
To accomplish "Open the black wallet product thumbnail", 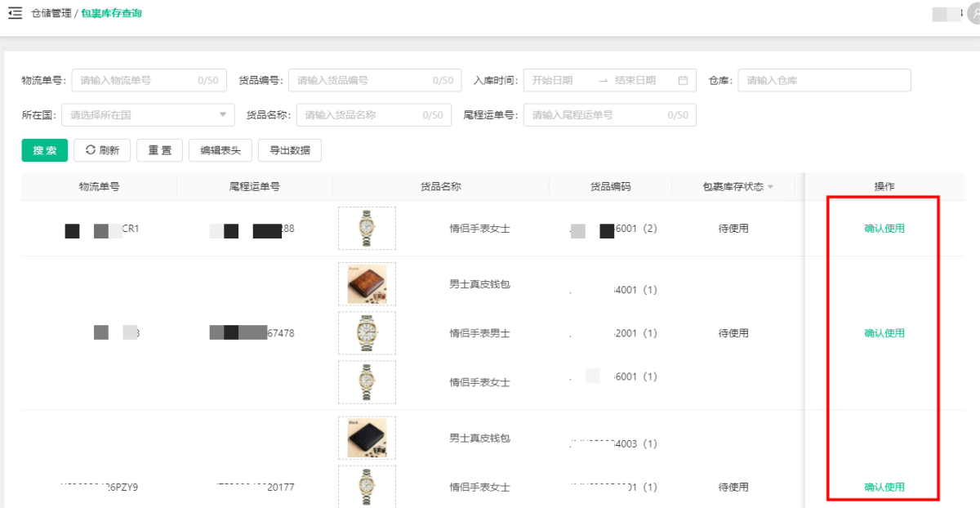I will tap(367, 438).
